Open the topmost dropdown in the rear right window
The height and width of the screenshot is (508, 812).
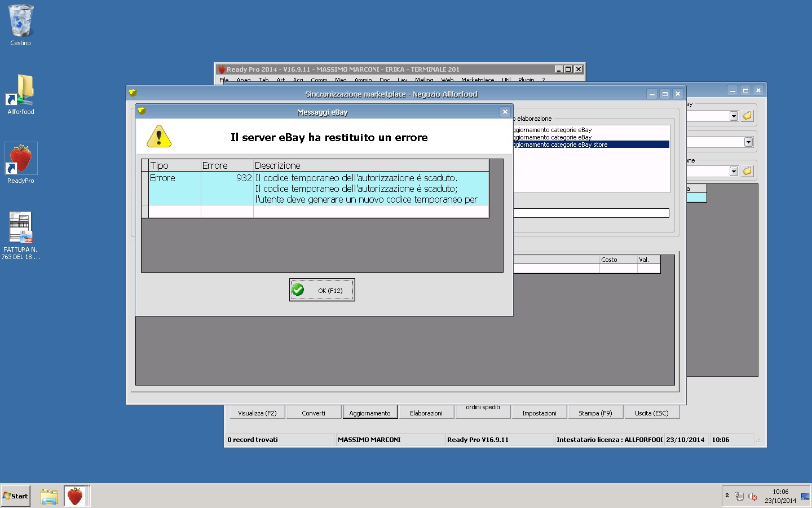point(734,116)
